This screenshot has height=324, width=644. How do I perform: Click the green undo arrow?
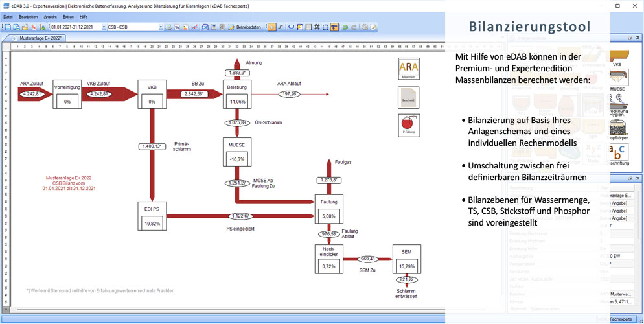click(x=346, y=27)
